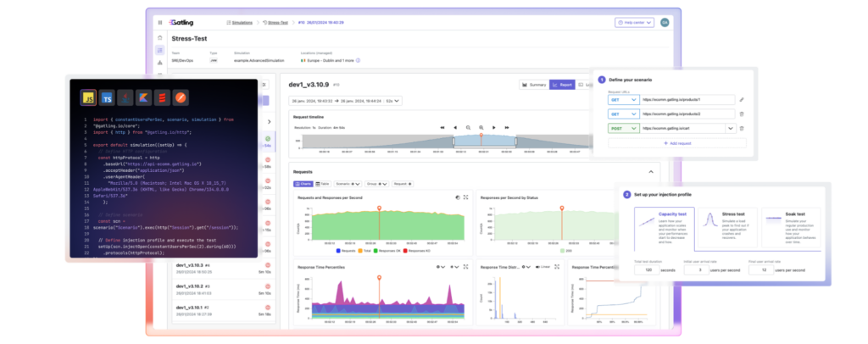Open the Scenario filter dropdown
Viewport: 868px width, 344px height.
[x=348, y=183]
